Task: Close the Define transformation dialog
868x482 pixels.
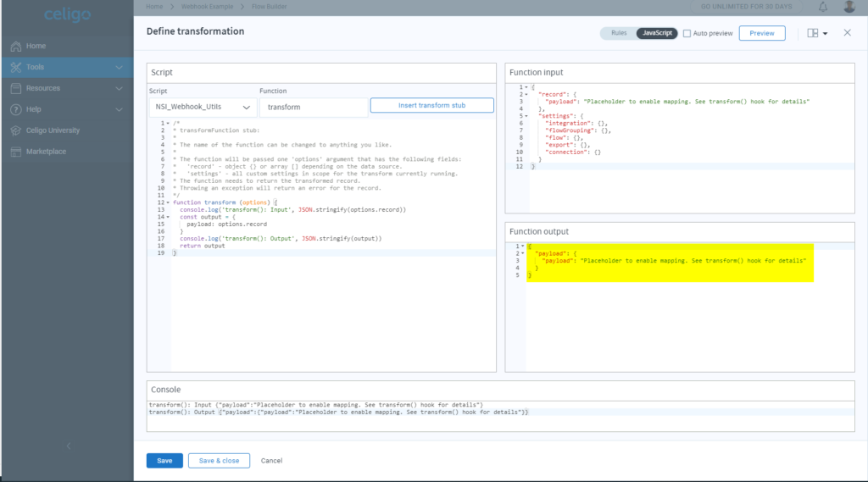Action: coord(847,33)
